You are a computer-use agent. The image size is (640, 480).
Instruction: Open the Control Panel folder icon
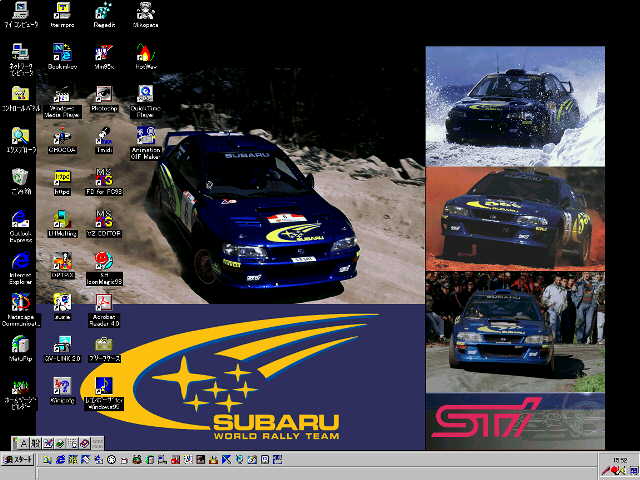point(19,94)
